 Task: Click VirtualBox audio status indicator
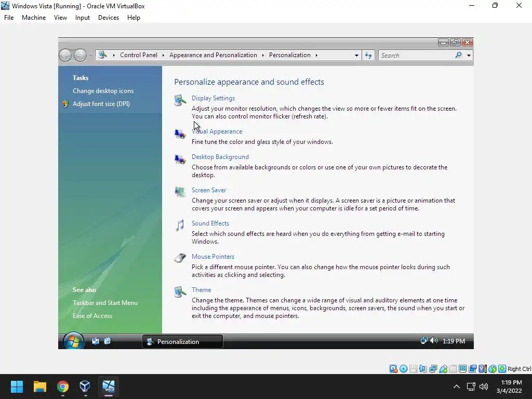(x=423, y=369)
